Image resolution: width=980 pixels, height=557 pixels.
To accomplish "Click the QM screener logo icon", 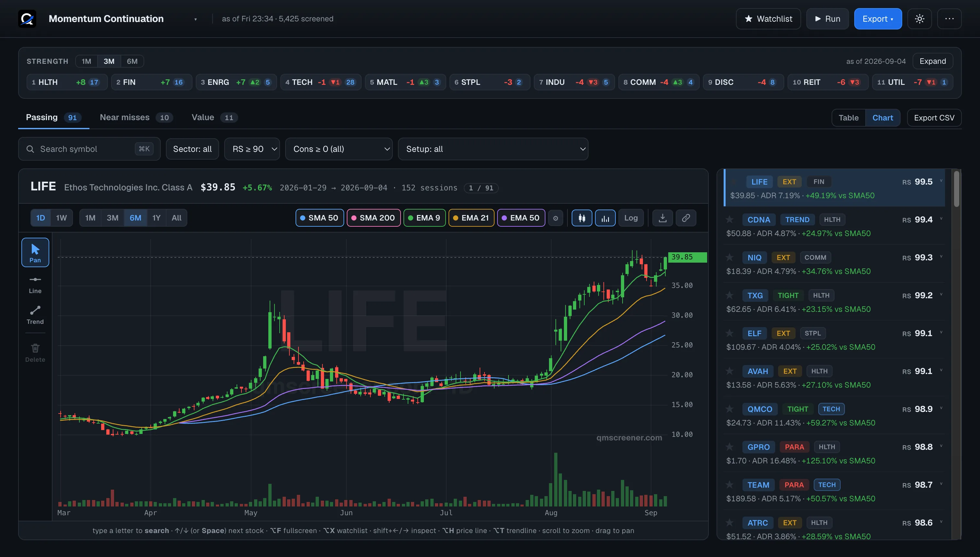I will point(27,19).
